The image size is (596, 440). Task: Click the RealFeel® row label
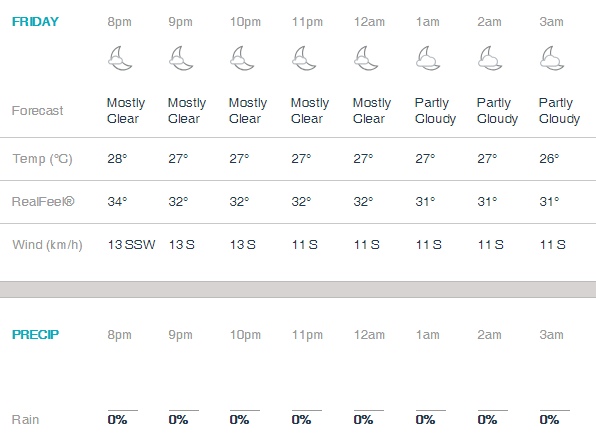point(43,201)
